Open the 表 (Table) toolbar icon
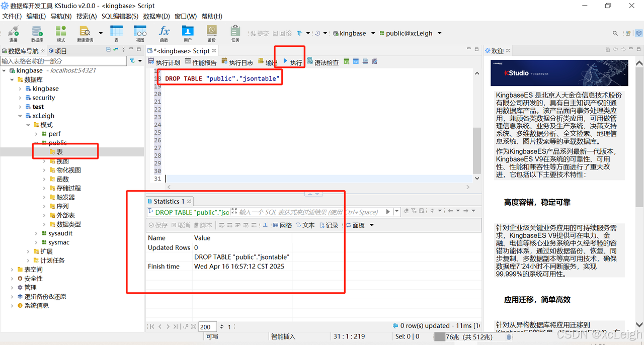This screenshot has width=644, height=345. pos(116,34)
